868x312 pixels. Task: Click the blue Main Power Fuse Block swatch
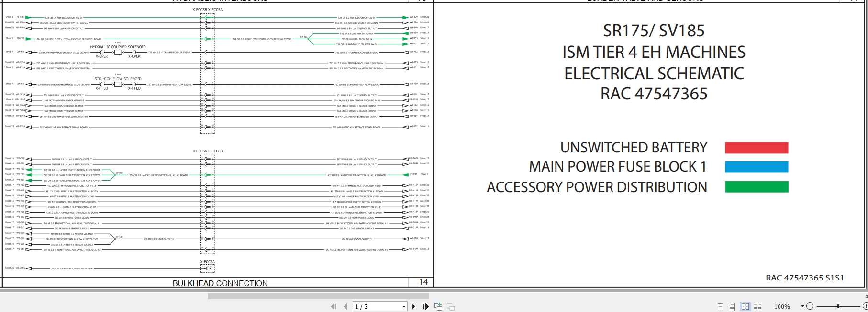pyautogui.click(x=756, y=167)
